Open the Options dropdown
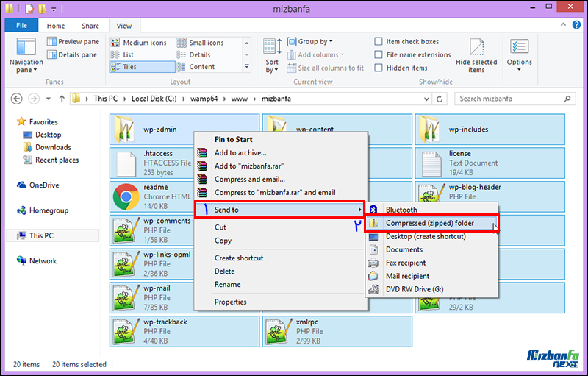The image size is (588, 376). pyautogui.click(x=520, y=55)
